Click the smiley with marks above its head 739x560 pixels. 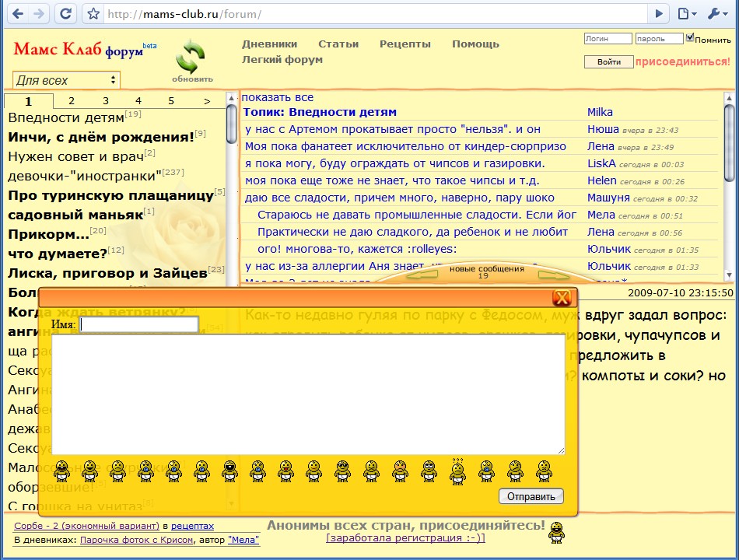(457, 471)
